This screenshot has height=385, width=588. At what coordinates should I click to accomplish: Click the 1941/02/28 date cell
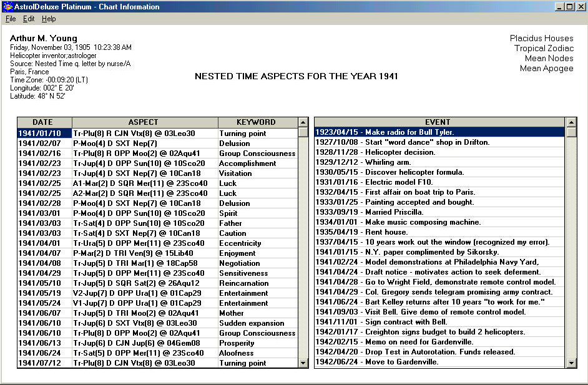click(x=44, y=203)
